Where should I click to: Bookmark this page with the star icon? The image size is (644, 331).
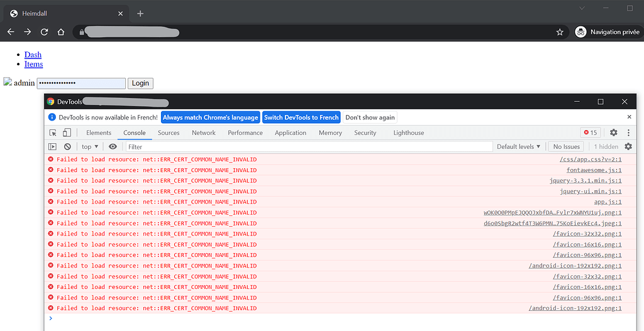(560, 32)
